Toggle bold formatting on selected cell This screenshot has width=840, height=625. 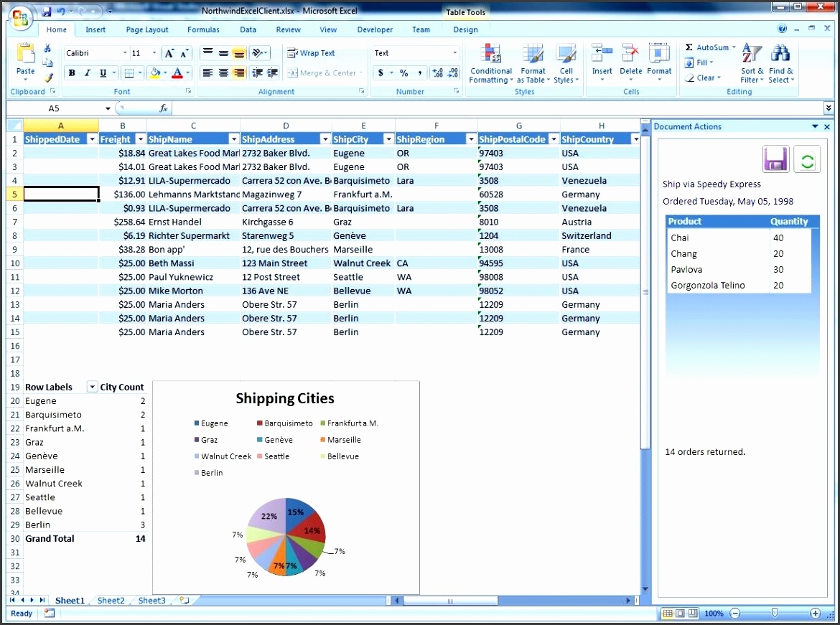click(71, 72)
